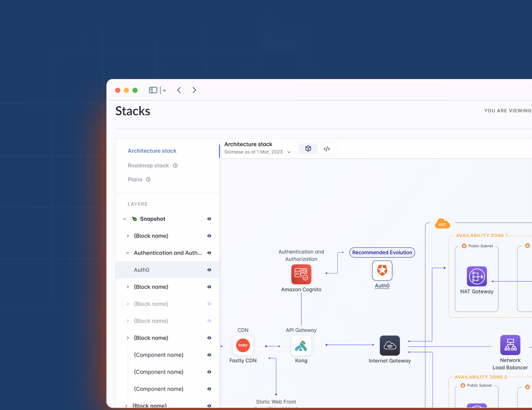Click the Recommended Evolution button
Screen dimensions: 532x410
coord(382,252)
